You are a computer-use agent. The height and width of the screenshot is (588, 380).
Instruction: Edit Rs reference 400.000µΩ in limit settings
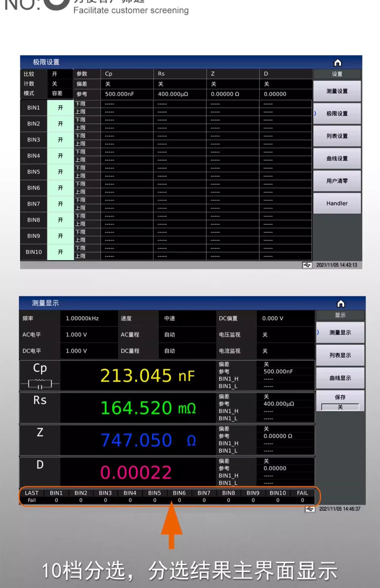pos(180,94)
